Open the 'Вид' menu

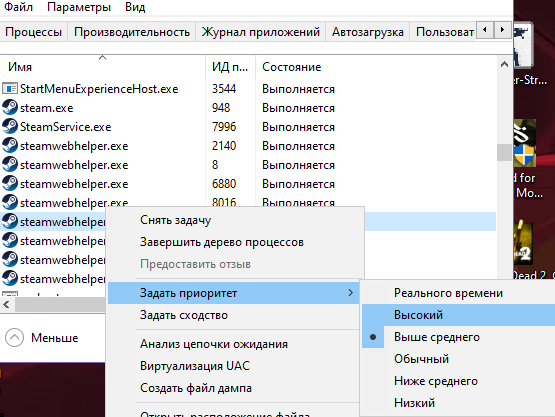(x=135, y=7)
